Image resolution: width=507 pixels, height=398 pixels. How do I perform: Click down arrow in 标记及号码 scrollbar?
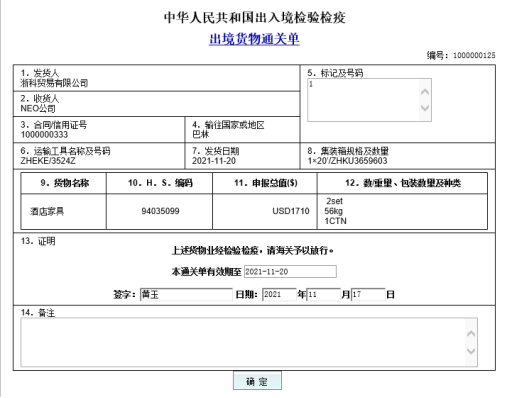pyautogui.click(x=425, y=108)
